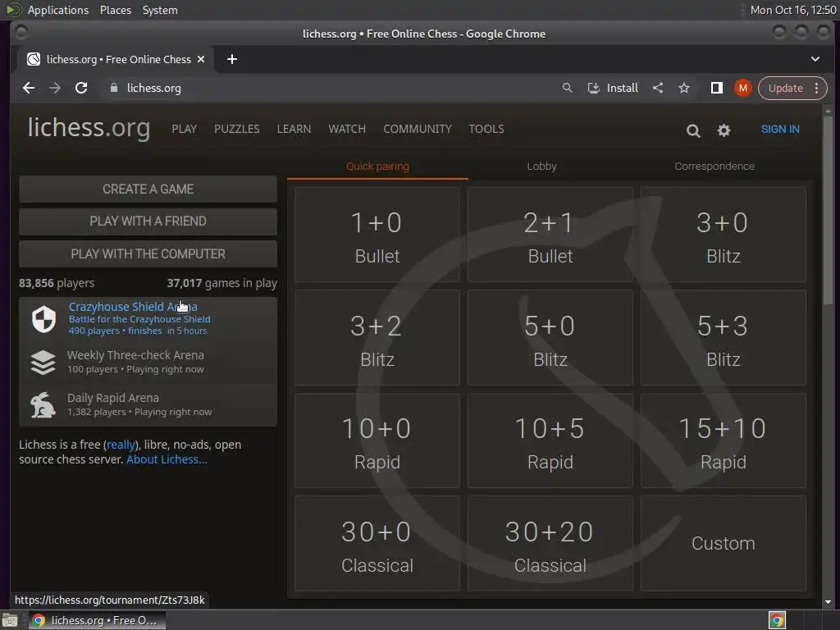The width and height of the screenshot is (840, 630).
Task: Switch to the Quick pairing tab
Action: (377, 166)
